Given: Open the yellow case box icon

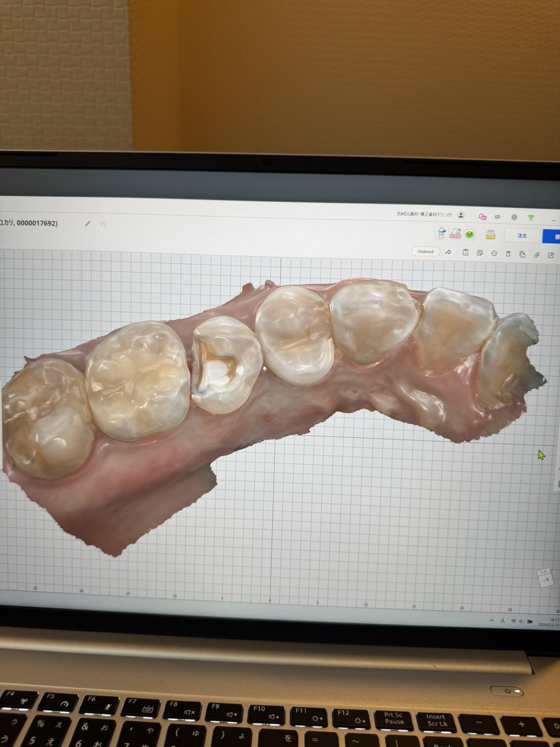Looking at the screenshot, I should (x=490, y=235).
